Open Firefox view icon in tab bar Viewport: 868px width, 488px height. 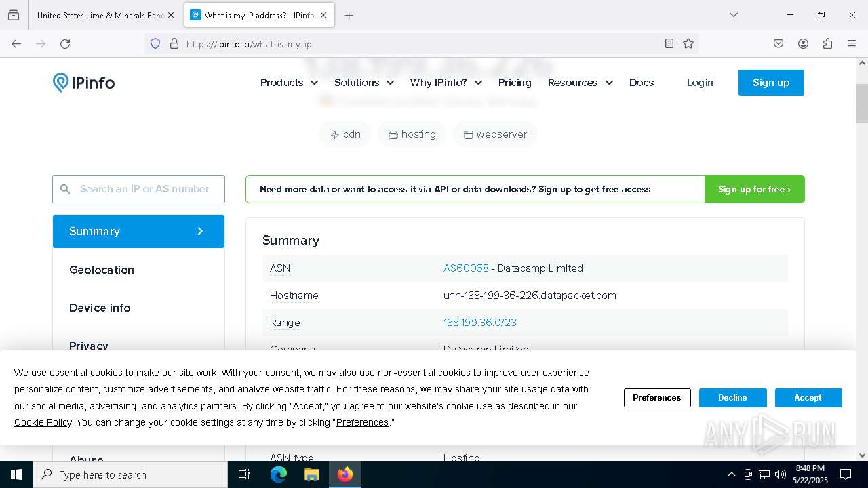[14, 15]
